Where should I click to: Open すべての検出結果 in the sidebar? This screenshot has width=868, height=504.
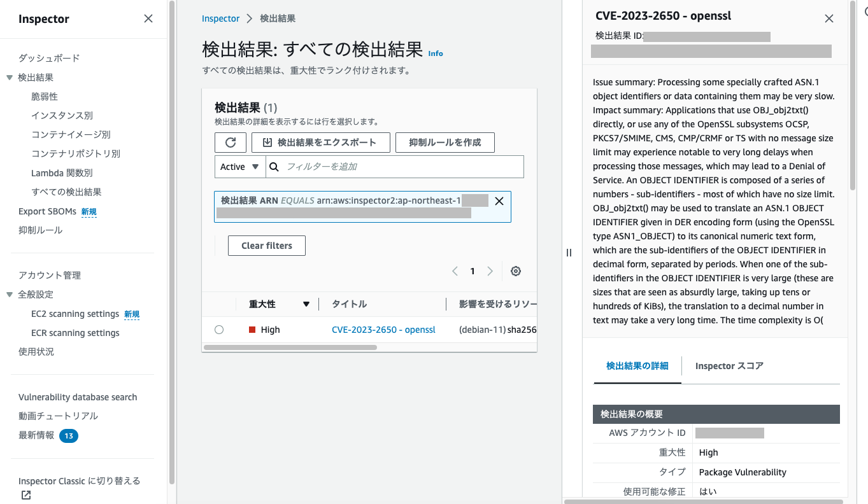click(66, 192)
